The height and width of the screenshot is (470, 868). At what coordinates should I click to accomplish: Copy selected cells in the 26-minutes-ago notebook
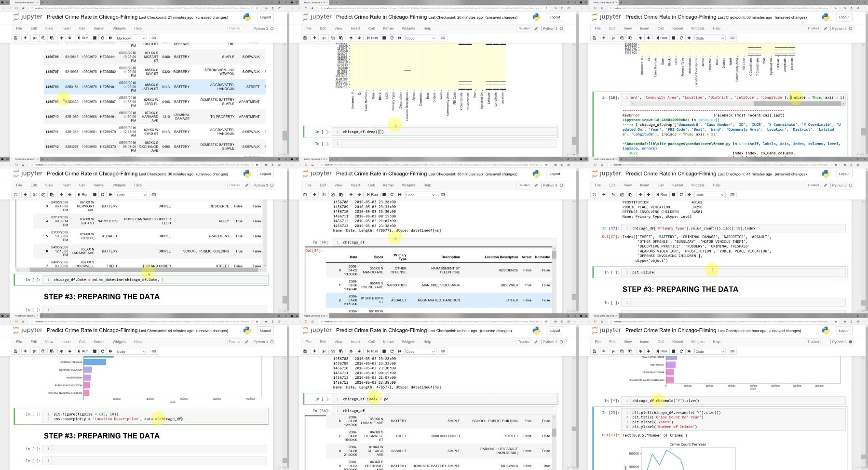click(332, 38)
